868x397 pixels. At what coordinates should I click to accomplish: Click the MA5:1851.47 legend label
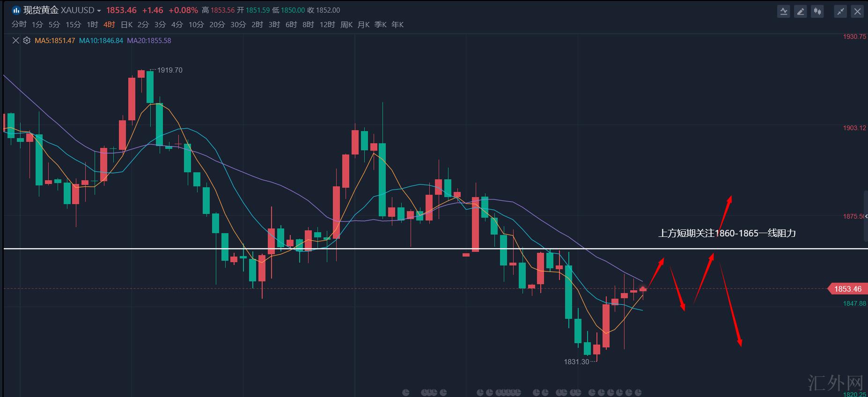pyautogui.click(x=55, y=41)
